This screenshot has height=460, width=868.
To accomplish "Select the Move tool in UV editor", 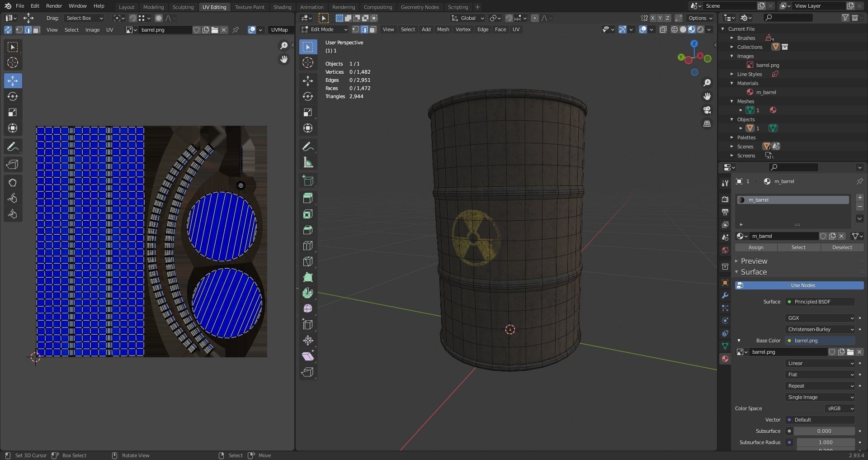I will click(x=13, y=81).
